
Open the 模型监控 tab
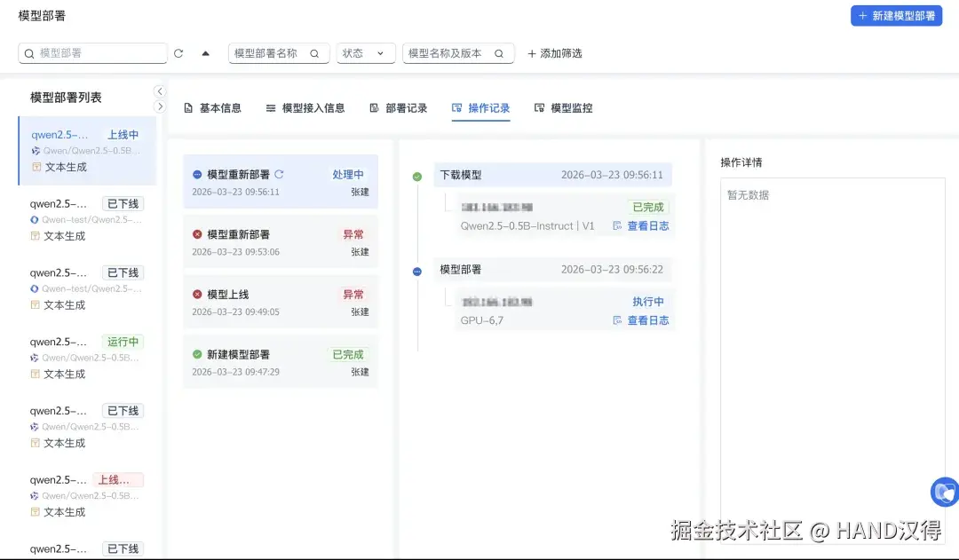[563, 108]
